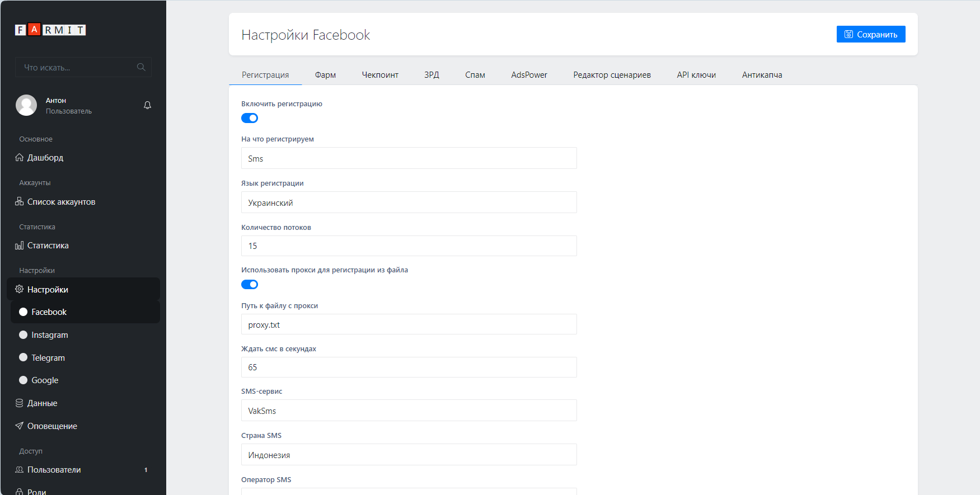Click the Дашборд home icon
Viewport: 980px width, 495px height.
tap(20, 157)
